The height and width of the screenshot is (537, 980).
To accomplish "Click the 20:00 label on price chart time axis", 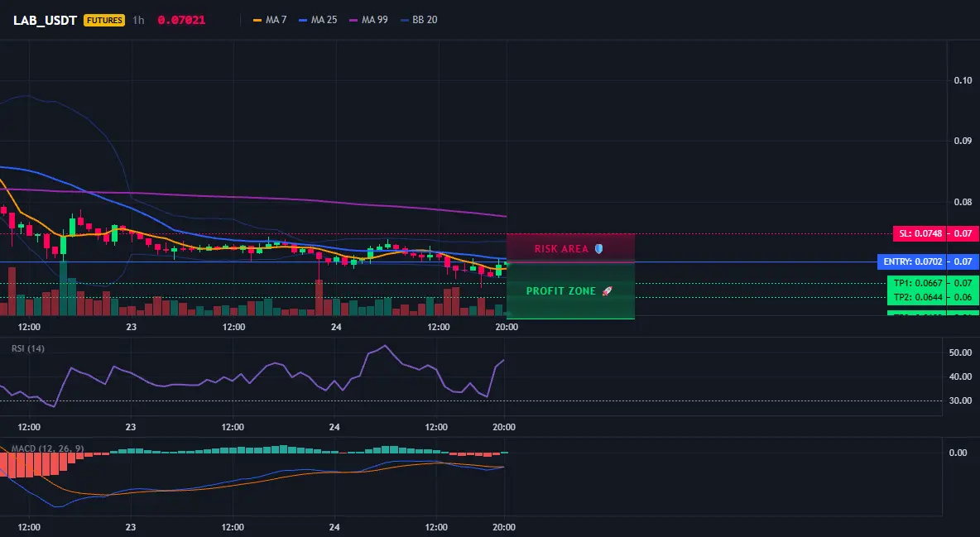I will click(x=507, y=327).
